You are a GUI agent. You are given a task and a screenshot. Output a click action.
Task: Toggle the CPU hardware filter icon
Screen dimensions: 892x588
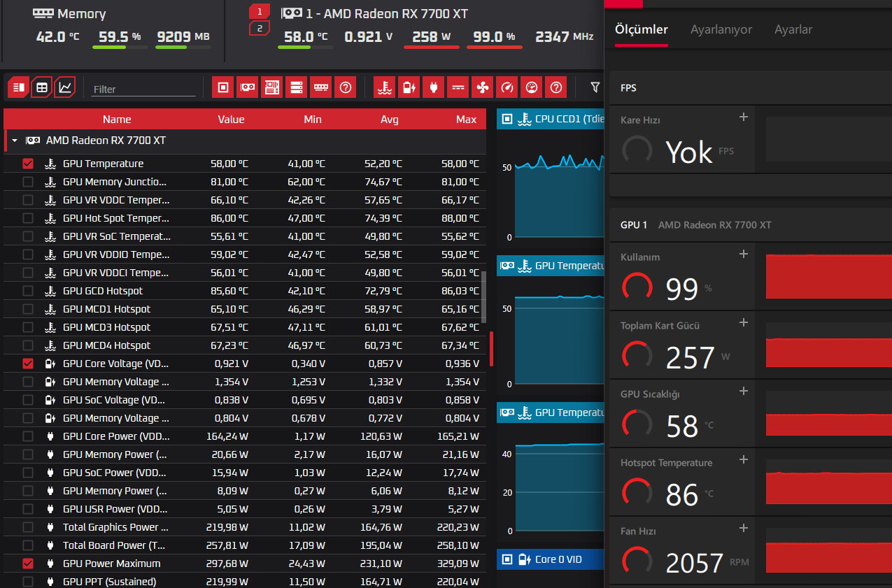click(x=223, y=87)
